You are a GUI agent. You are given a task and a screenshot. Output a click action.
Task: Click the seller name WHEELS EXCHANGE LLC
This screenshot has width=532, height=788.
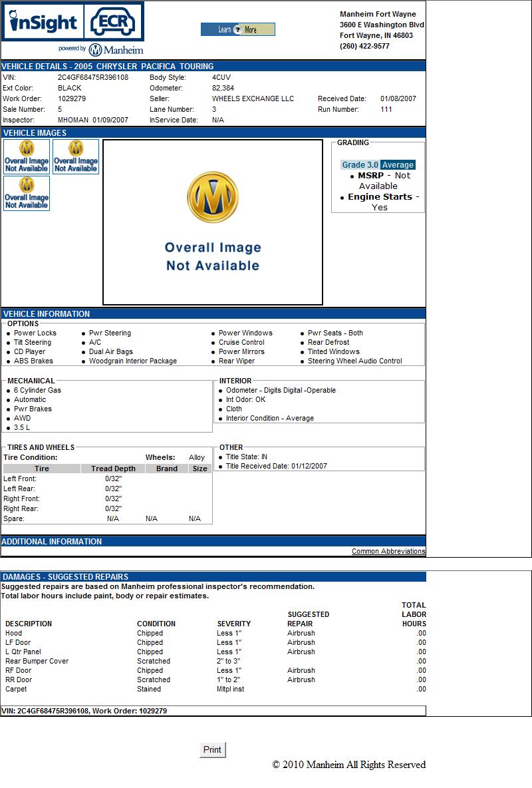[253, 98]
